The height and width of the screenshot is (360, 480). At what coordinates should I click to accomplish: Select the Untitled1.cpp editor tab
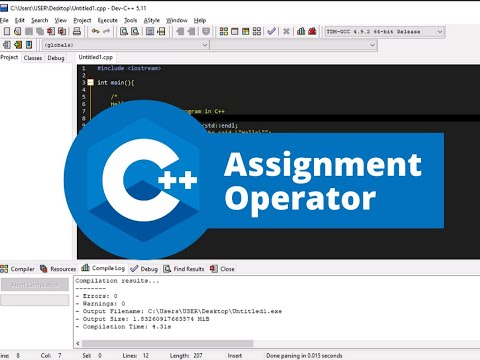(96, 57)
